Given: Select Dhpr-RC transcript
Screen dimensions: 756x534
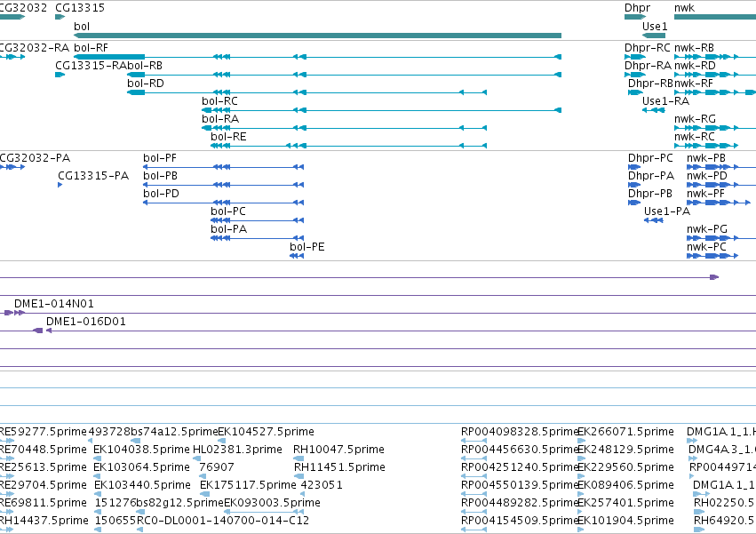Looking at the screenshot, I should pos(635,57).
